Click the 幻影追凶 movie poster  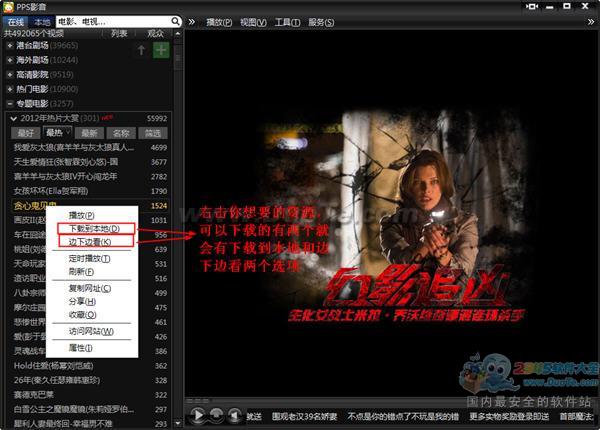(x=394, y=218)
